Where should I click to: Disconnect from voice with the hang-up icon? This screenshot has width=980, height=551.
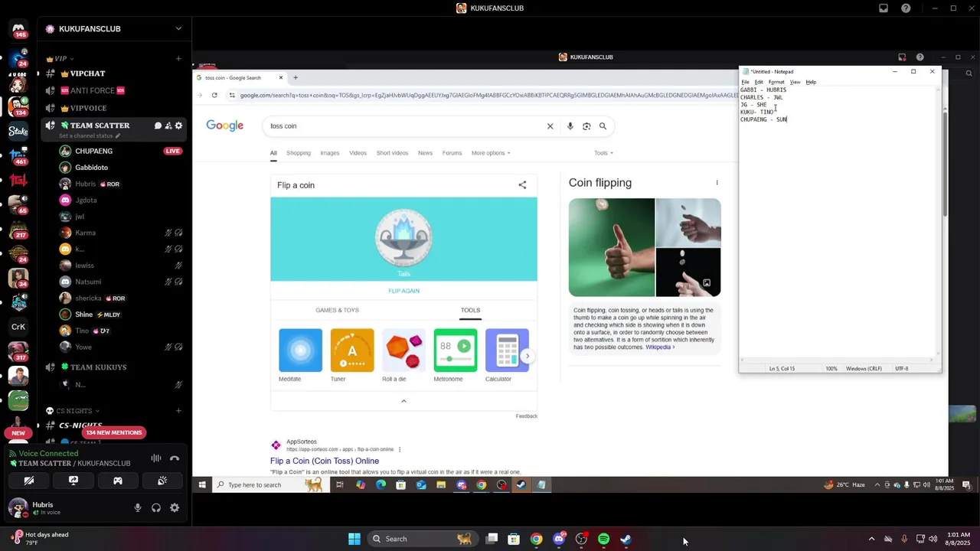[175, 458]
